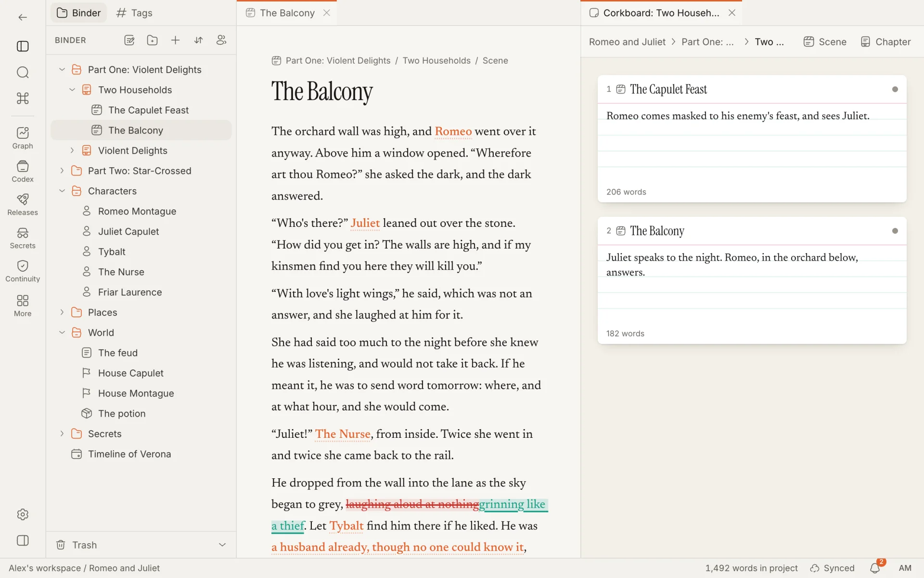Open the settings gear icon

(23, 514)
